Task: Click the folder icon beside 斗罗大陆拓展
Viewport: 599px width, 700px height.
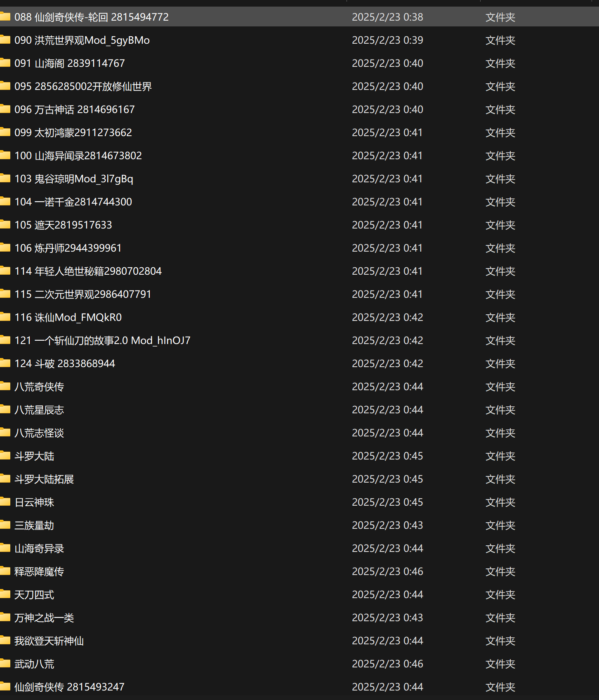Action: point(5,479)
